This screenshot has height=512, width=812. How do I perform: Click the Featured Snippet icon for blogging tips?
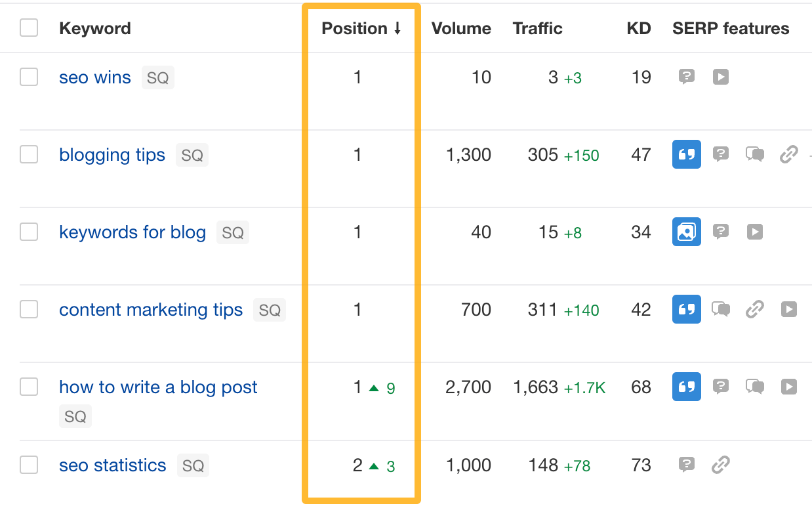[686, 154]
